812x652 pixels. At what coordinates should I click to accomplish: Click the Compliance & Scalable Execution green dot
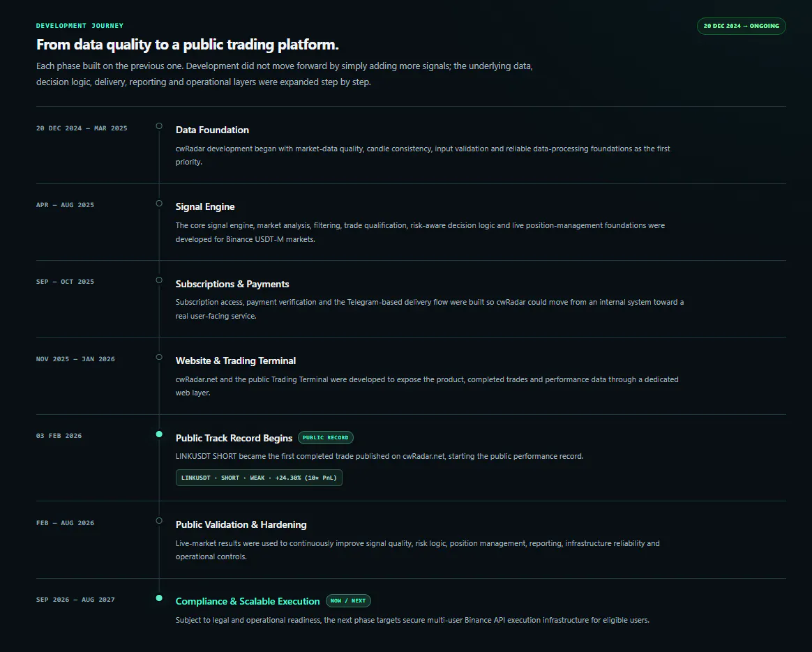pos(159,598)
